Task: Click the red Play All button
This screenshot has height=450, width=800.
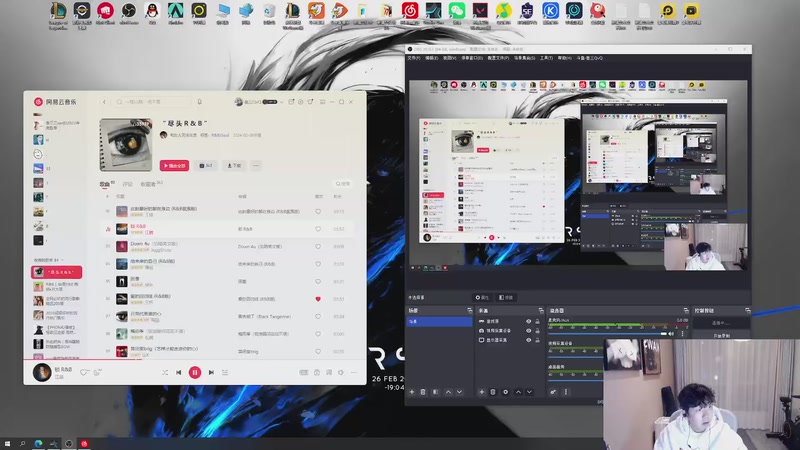Action: (174, 165)
